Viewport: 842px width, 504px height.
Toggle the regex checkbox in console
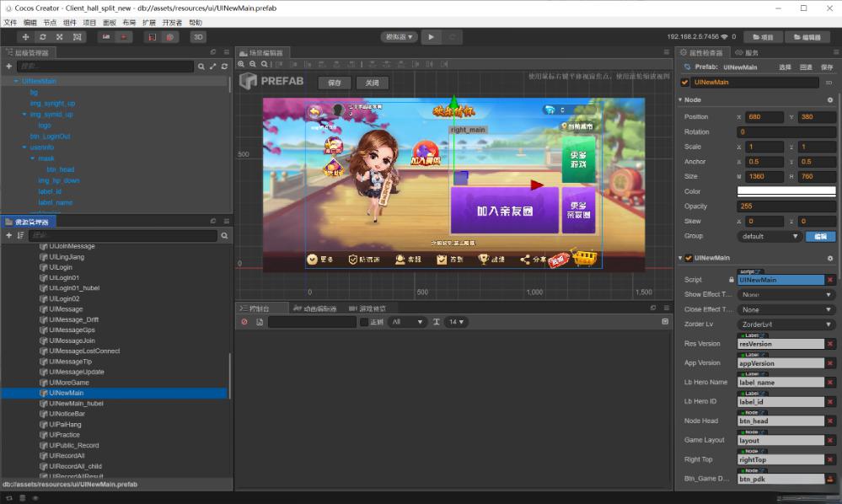(x=364, y=322)
